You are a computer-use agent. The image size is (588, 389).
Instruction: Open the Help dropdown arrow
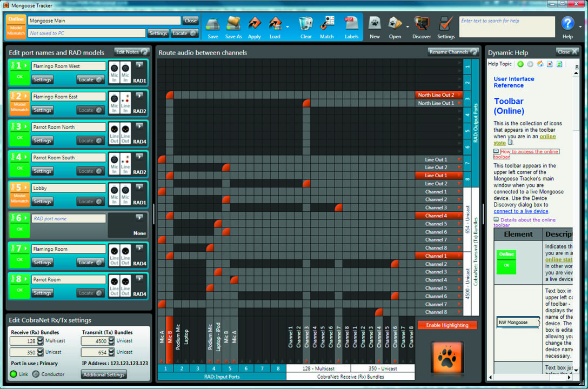pyautogui.click(x=580, y=26)
